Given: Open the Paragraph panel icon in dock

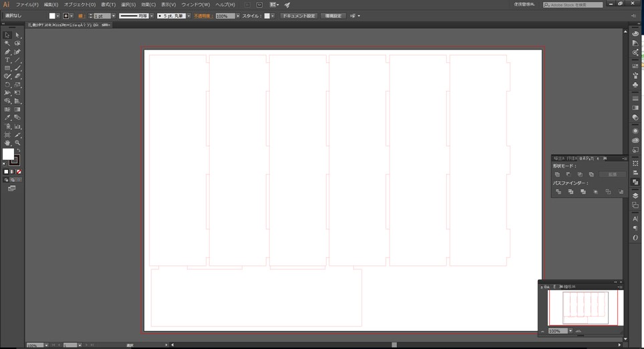Looking at the screenshot, I should click(635, 228).
